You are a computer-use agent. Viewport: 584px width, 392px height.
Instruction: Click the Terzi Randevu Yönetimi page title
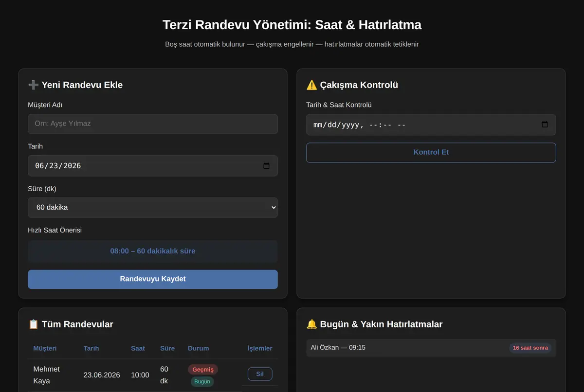tap(292, 25)
